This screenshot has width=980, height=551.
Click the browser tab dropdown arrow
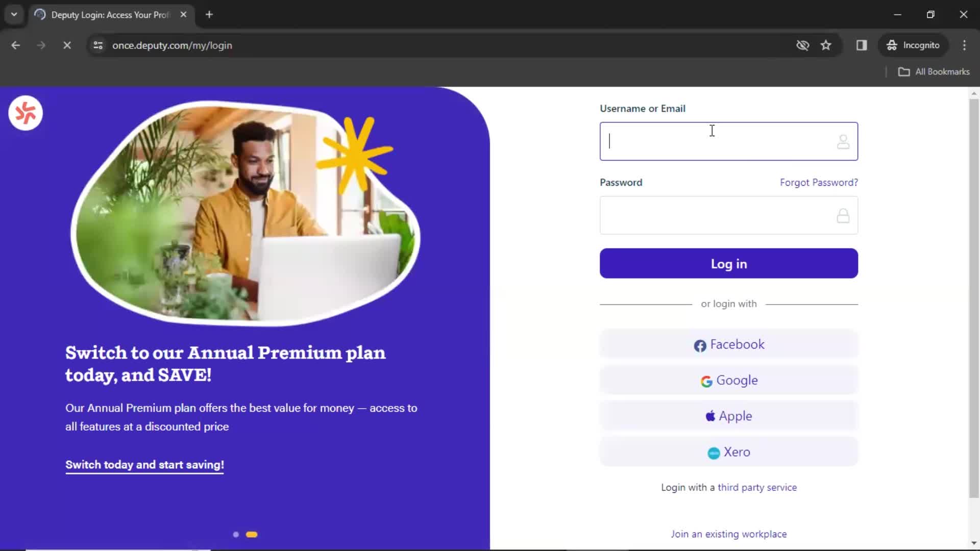[x=14, y=14]
